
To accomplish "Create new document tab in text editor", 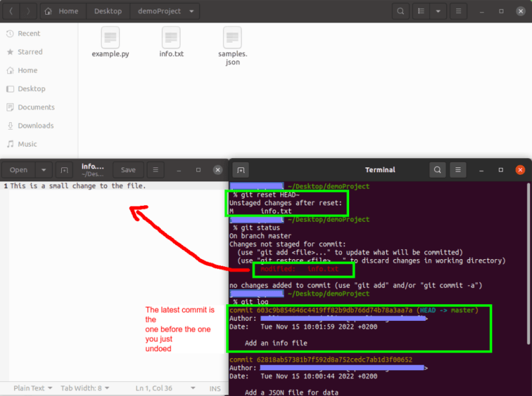I will coord(64,170).
